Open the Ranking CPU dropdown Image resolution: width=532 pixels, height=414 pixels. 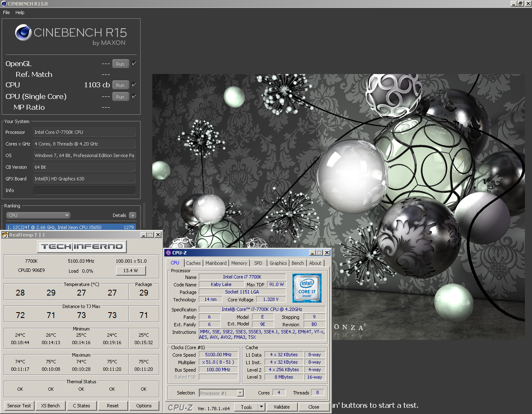38,215
